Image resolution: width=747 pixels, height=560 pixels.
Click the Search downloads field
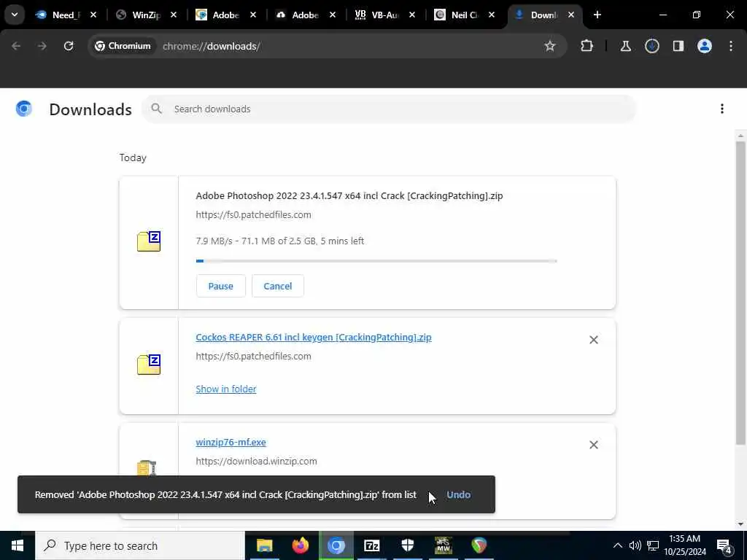pyautogui.click(x=389, y=109)
